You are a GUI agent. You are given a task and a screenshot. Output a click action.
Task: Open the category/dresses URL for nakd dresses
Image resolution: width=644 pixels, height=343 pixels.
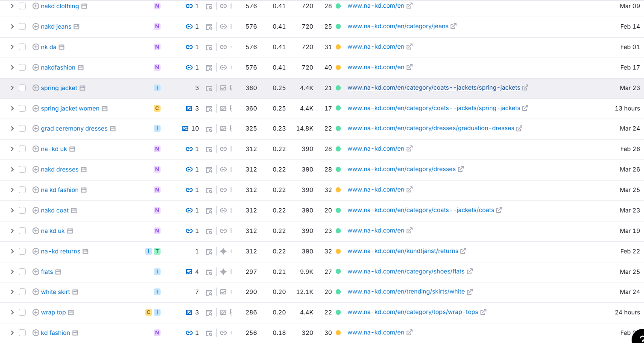[x=401, y=169]
